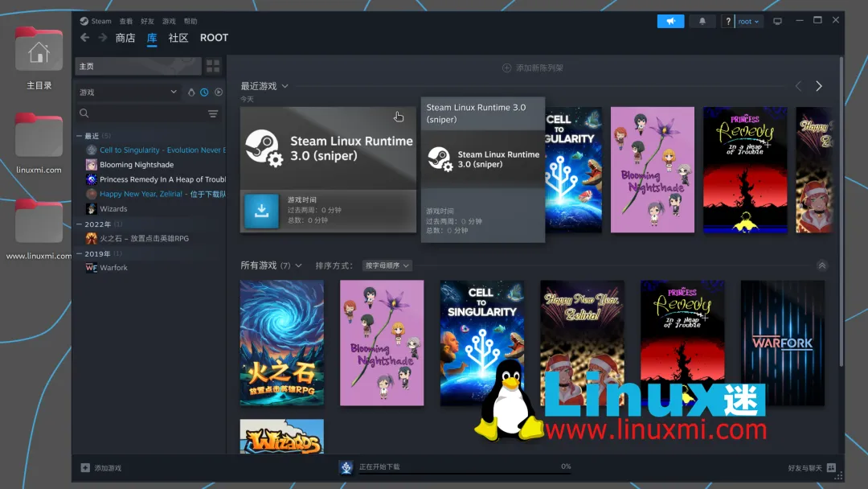Viewport: 868px width, 489px height.
Task: Click the Wizards game icon in sidebar
Action: 92,209
